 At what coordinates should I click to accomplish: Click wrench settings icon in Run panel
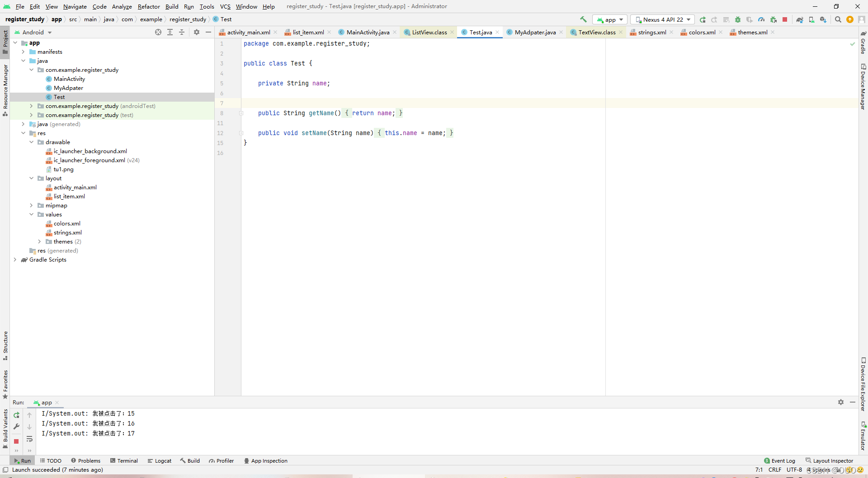(x=16, y=426)
